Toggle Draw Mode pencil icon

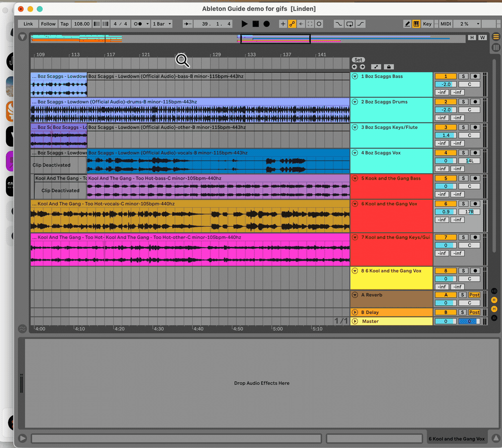tap(407, 24)
